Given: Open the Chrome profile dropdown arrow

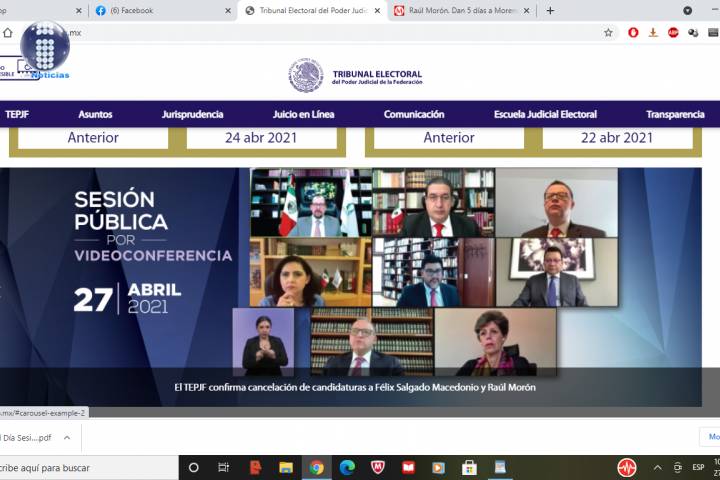Looking at the screenshot, I should [x=687, y=11].
